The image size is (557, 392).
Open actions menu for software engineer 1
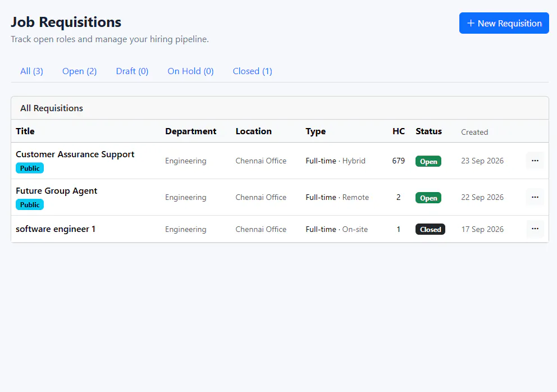[x=535, y=229]
